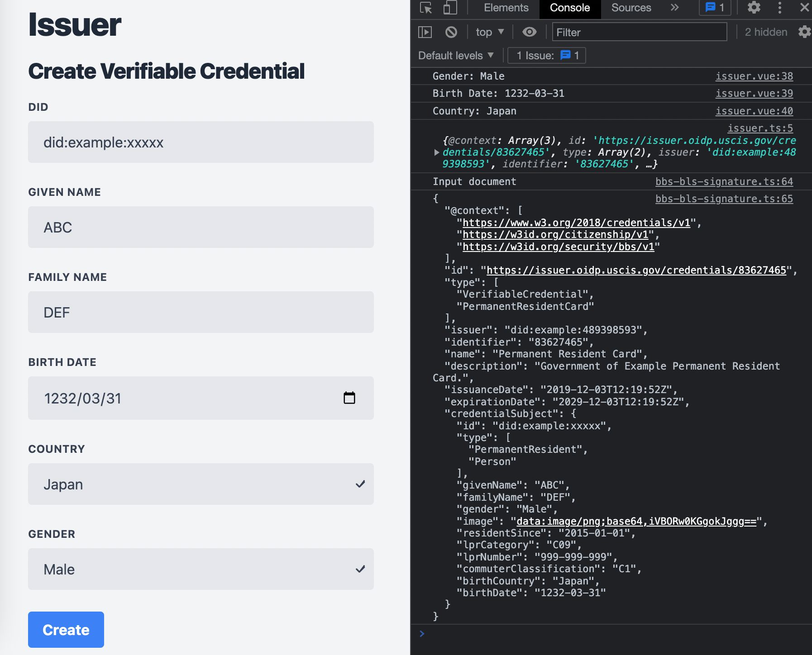The image size is (812, 655).
Task: Open source link issuer.ts:5
Action: pyautogui.click(x=760, y=128)
